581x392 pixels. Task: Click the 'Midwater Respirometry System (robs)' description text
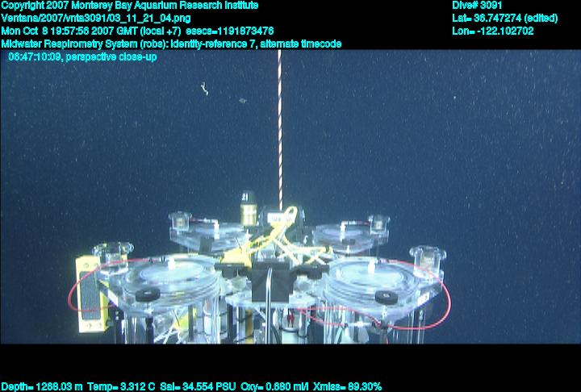(86, 44)
